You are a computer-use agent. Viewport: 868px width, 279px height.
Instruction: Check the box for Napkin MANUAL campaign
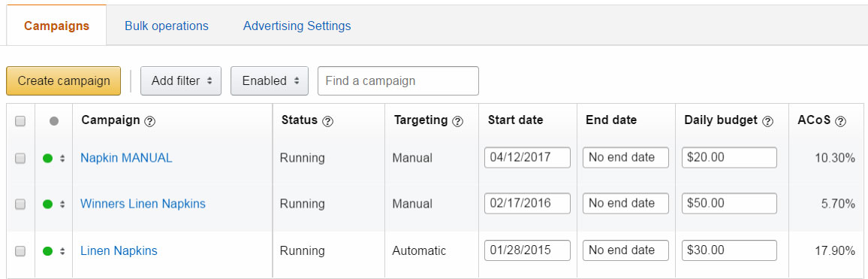[x=20, y=158]
